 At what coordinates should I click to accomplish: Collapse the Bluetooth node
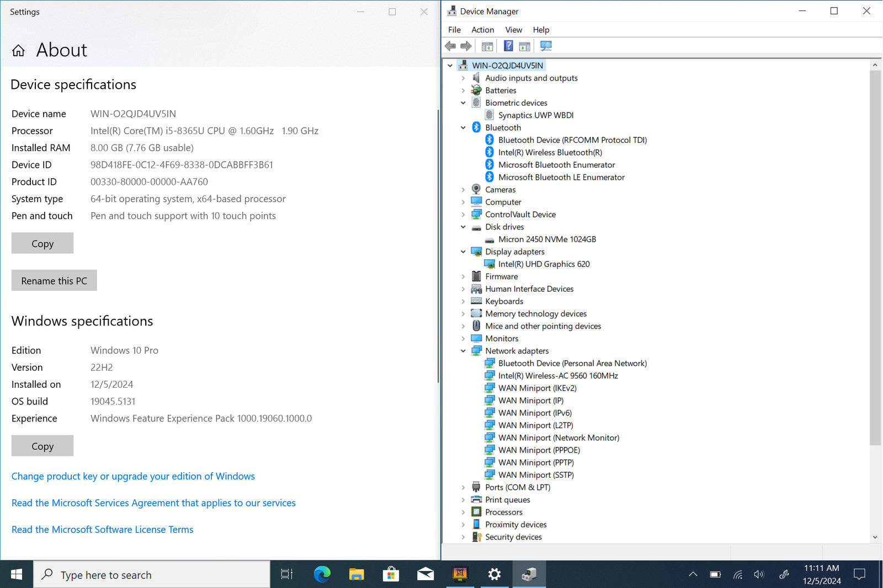(463, 128)
